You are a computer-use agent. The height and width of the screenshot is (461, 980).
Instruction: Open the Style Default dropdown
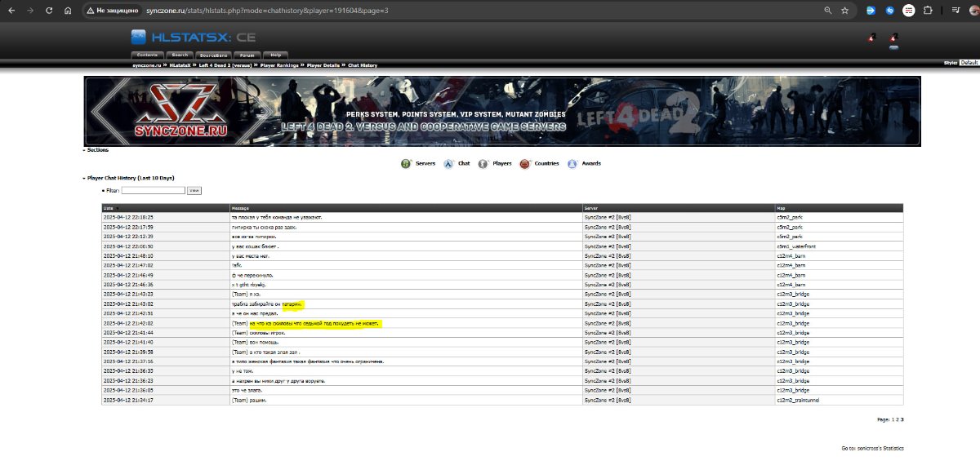pos(969,63)
